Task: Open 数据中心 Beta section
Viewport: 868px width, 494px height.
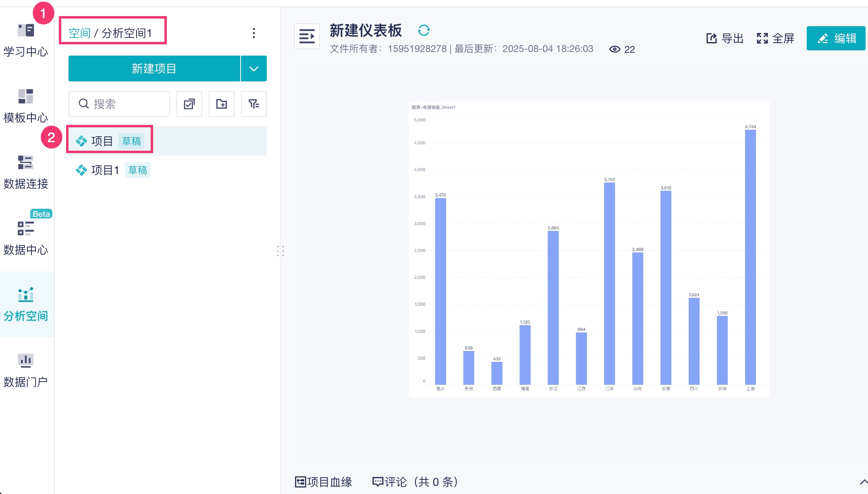Action: [26, 229]
